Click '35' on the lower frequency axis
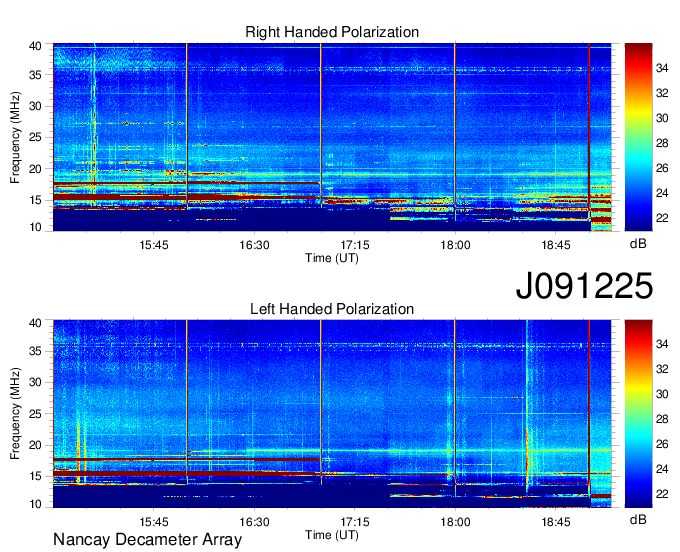 pyautogui.click(x=35, y=351)
